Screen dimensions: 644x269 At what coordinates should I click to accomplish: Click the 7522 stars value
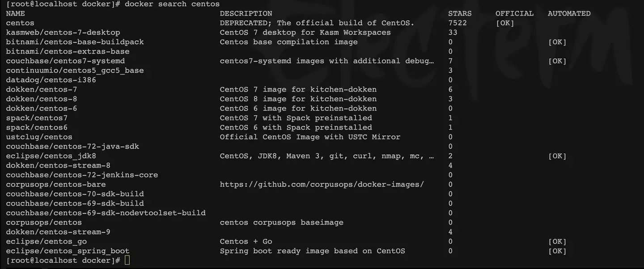pyautogui.click(x=458, y=23)
